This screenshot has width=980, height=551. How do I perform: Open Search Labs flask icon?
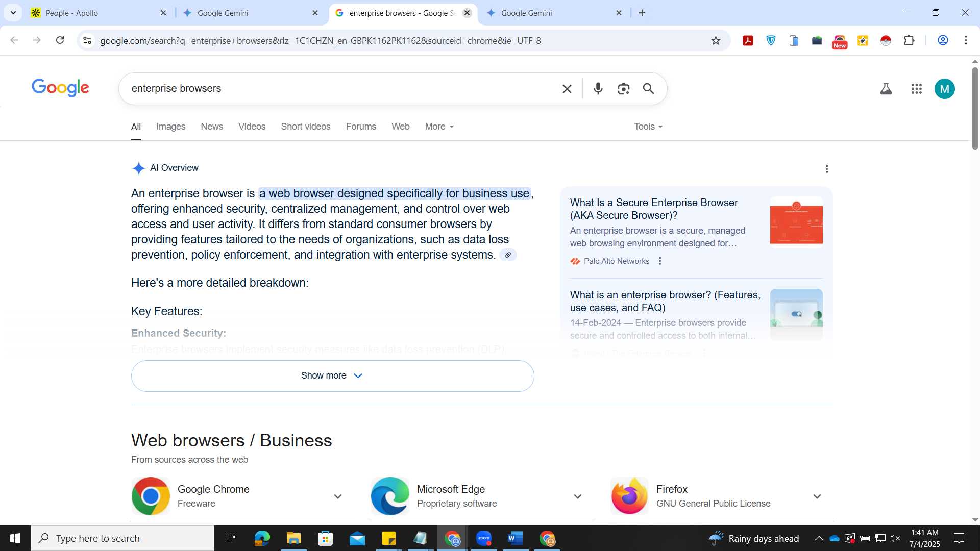pyautogui.click(x=886, y=89)
